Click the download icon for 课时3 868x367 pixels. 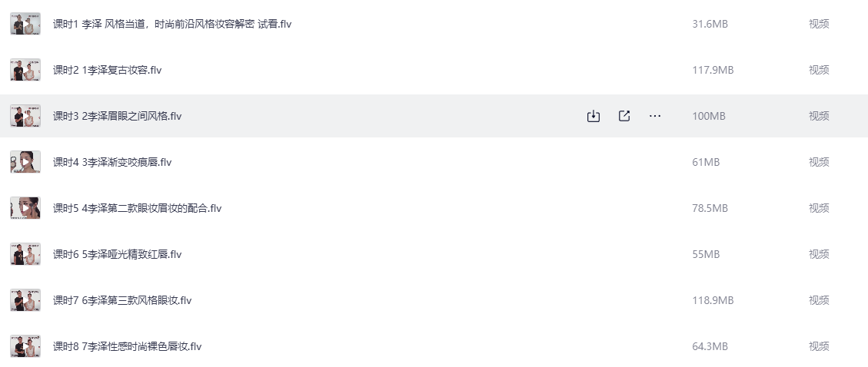[x=593, y=116]
